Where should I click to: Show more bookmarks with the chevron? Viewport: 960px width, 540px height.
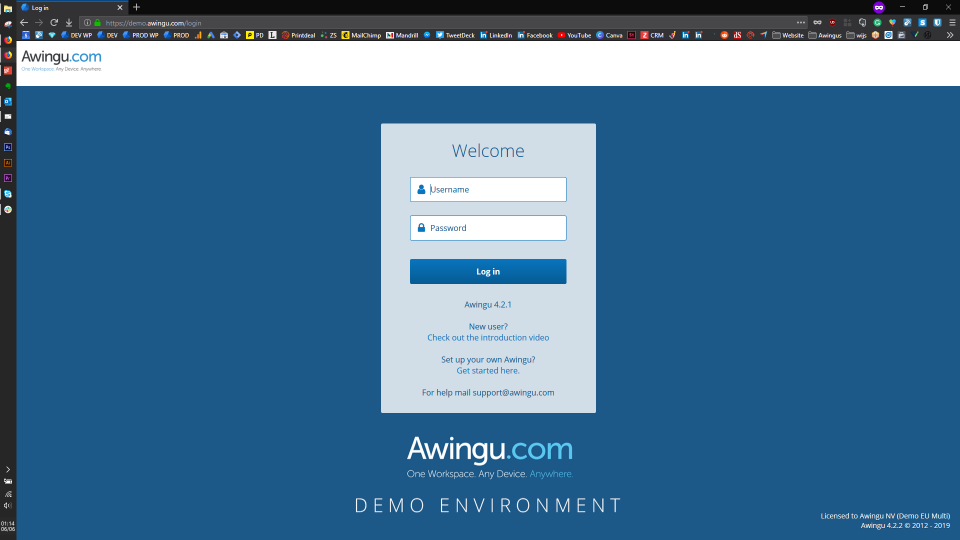(x=950, y=35)
